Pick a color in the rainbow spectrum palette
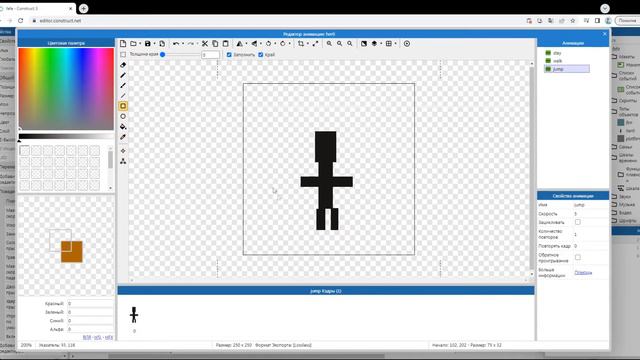 coord(66,89)
